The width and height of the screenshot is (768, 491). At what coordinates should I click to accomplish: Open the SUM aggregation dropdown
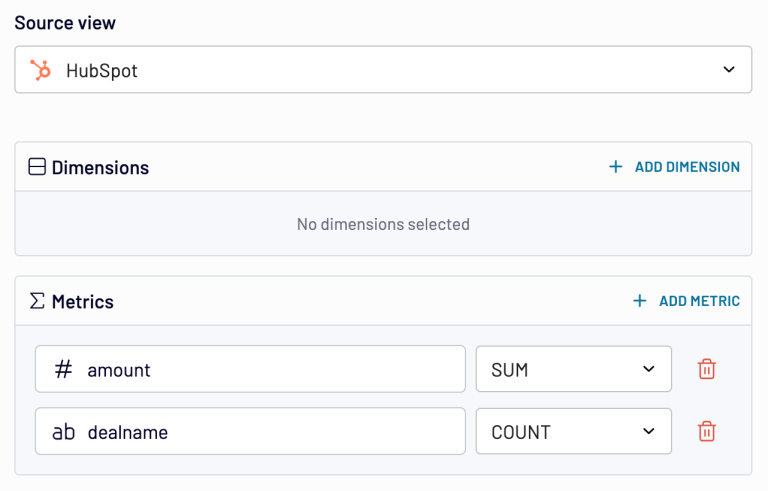[x=573, y=370]
